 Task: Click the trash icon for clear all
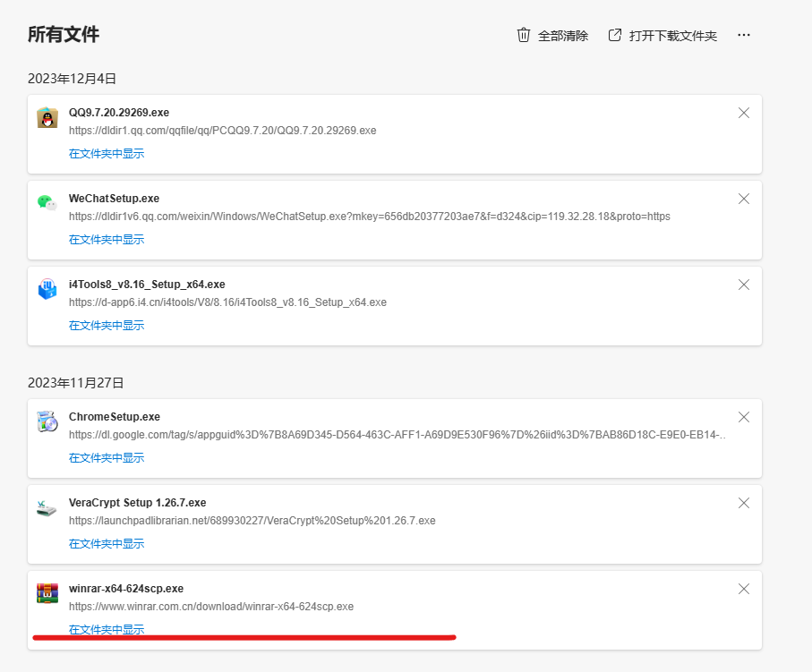click(x=523, y=35)
